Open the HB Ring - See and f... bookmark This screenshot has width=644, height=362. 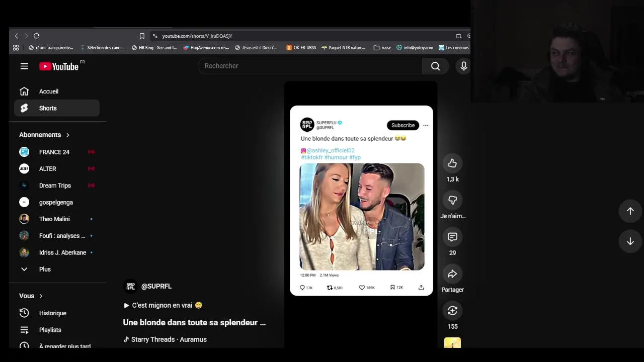pos(154,48)
